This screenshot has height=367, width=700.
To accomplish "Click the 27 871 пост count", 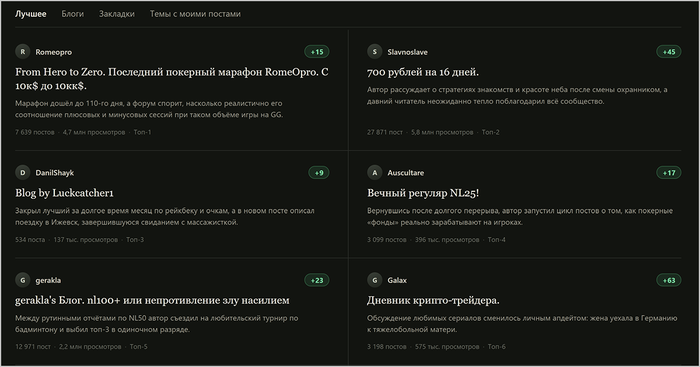I will (385, 132).
